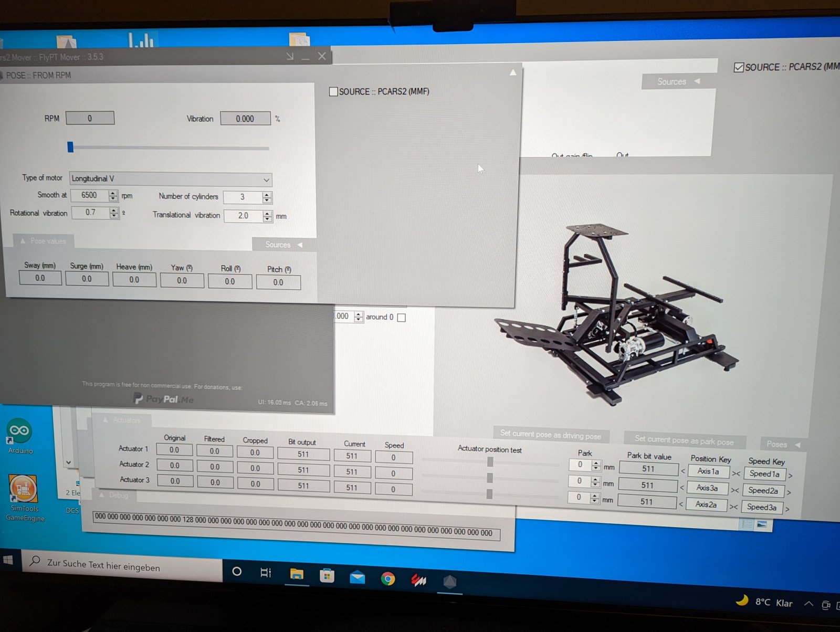Adjust Number of cylinders stepper

pyautogui.click(x=267, y=197)
